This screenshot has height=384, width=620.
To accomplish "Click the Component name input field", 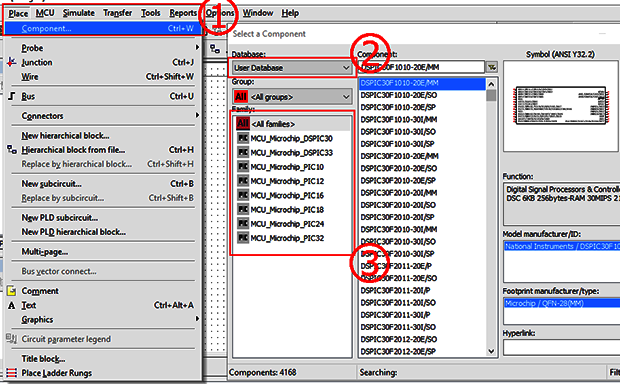I will (x=421, y=67).
